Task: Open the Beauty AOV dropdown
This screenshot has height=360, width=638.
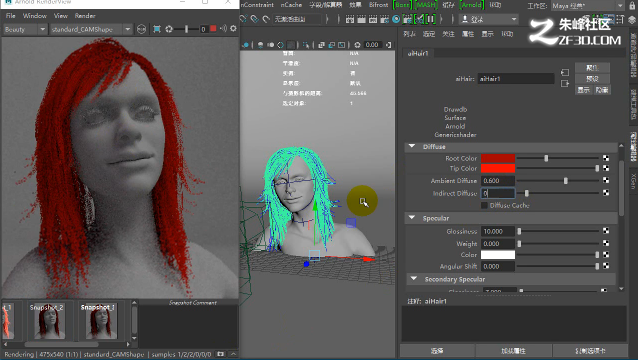Action: 25,29
